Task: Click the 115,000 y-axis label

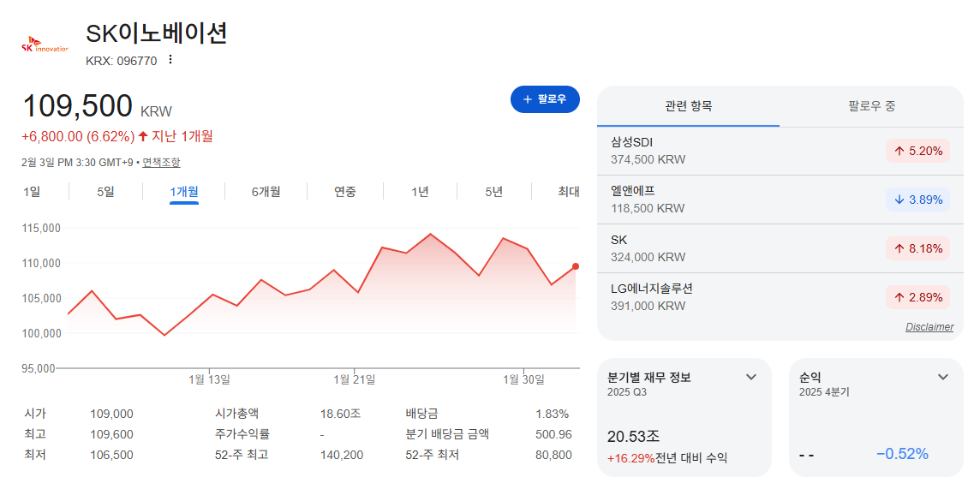Action: pyautogui.click(x=43, y=228)
